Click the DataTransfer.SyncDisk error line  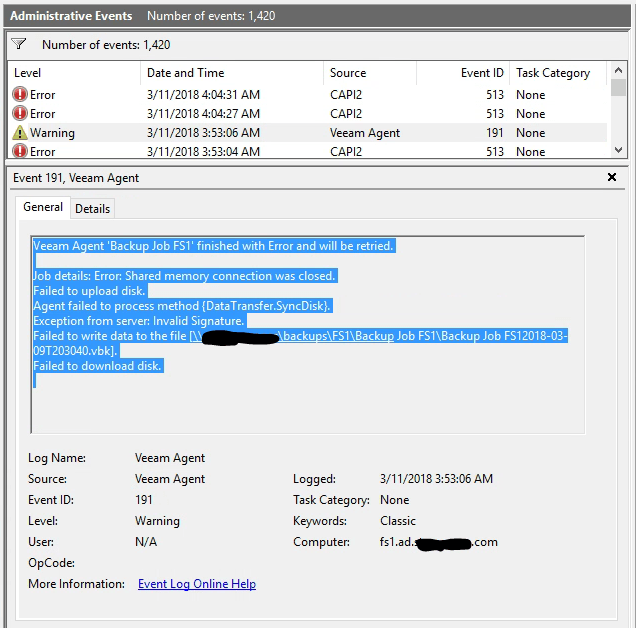click(182, 306)
